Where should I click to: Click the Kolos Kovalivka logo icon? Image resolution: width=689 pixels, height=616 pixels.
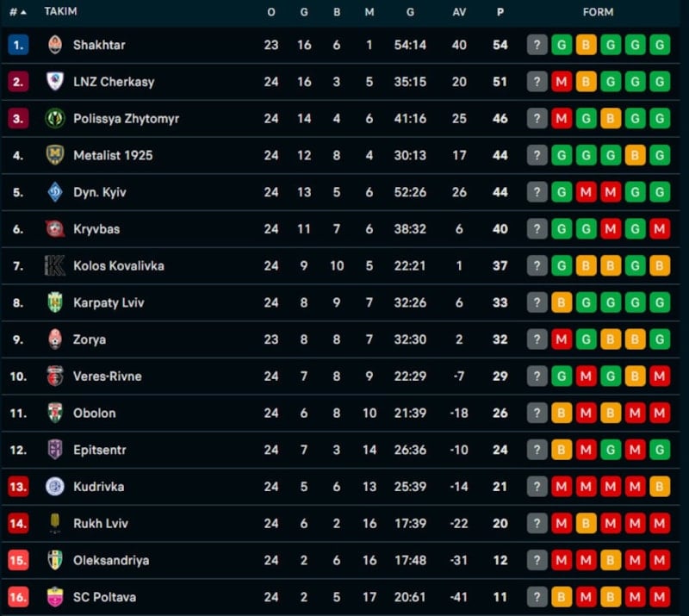click(x=55, y=265)
